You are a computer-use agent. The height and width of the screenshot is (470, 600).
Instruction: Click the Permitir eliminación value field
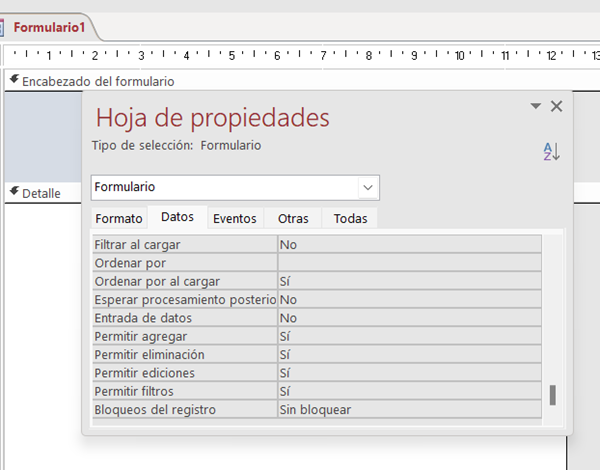(x=408, y=354)
